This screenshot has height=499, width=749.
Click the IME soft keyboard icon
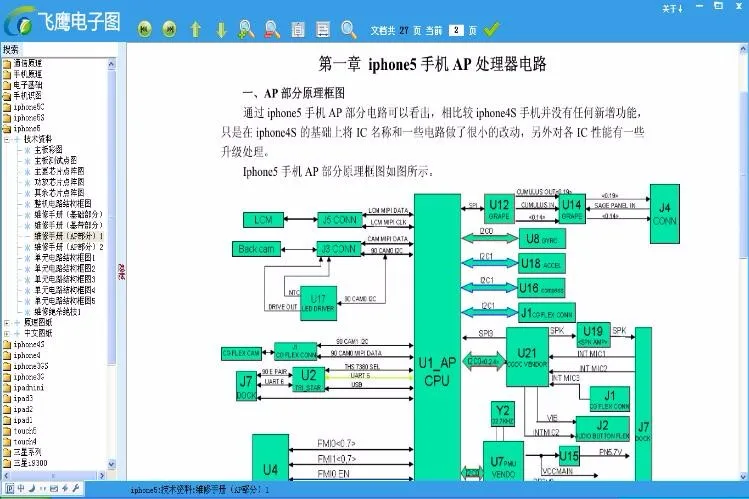[x=54, y=488]
